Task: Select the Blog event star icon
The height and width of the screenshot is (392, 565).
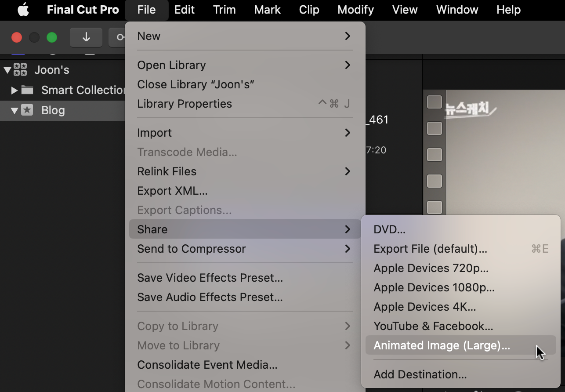Action: coord(27,110)
